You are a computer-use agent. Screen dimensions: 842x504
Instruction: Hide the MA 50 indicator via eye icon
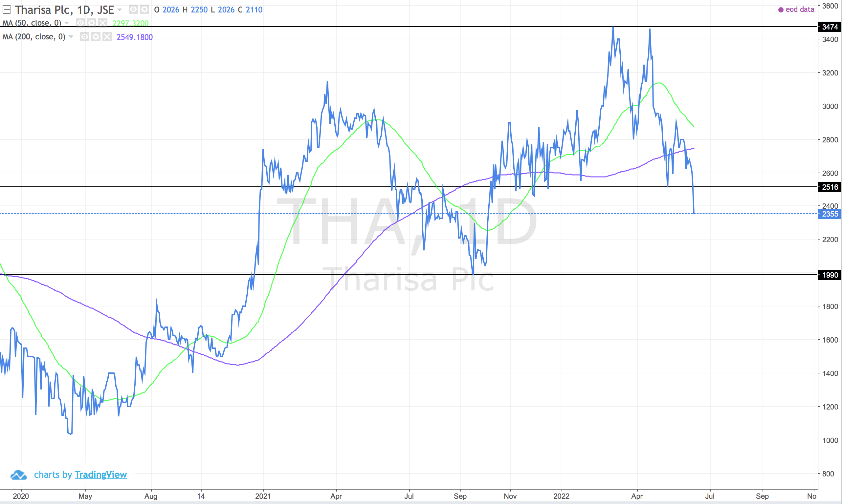tap(80, 23)
